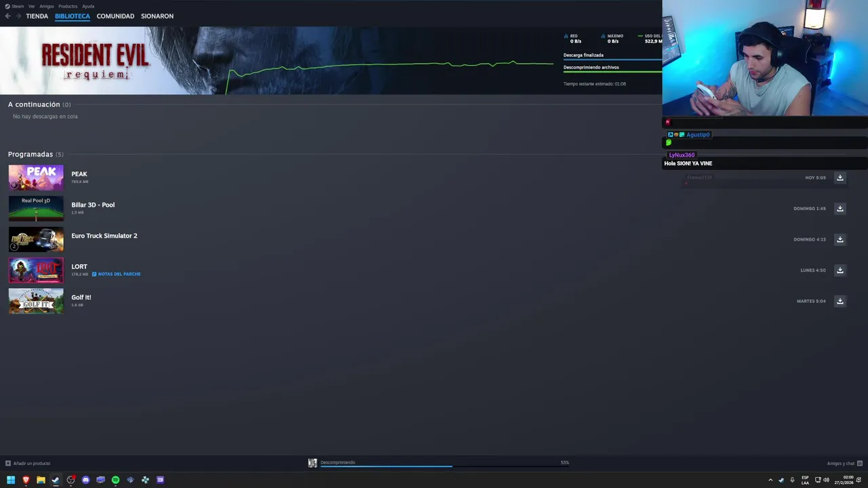Image resolution: width=868 pixels, height=488 pixels.
Task: Click the DOMINGO 4:13 scheduled time
Action: [810, 239]
